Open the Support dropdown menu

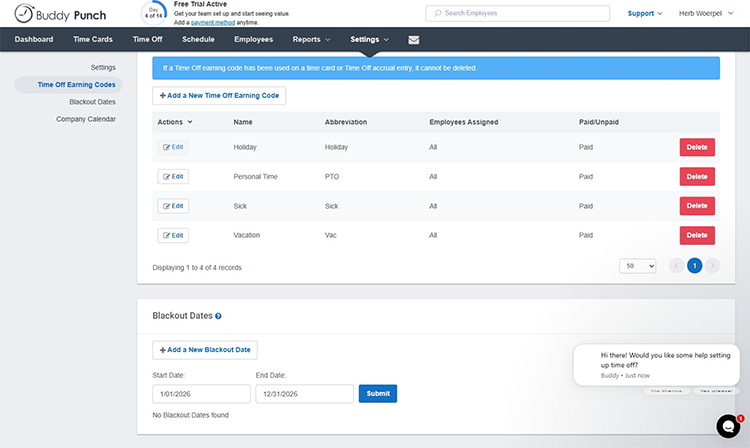coord(644,14)
